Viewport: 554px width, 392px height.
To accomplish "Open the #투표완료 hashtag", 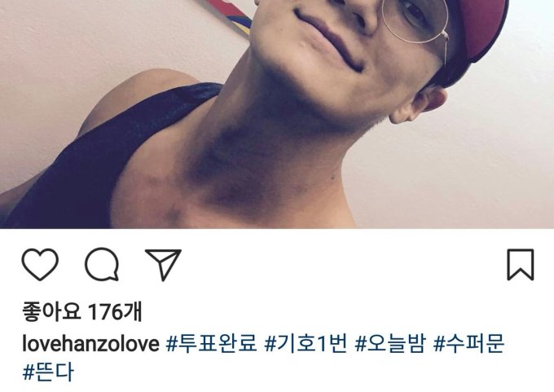I will (211, 343).
